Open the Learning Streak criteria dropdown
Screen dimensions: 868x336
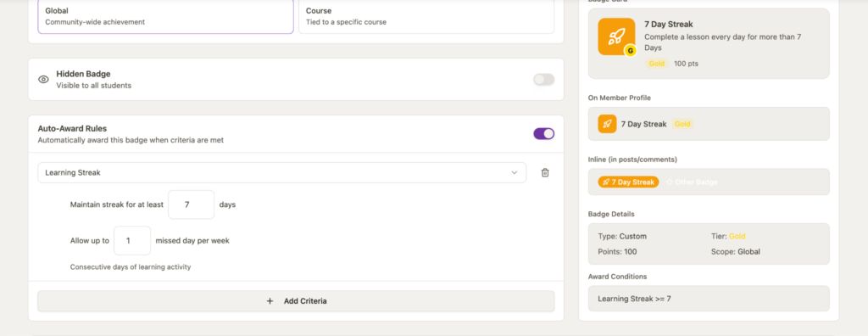tap(281, 172)
